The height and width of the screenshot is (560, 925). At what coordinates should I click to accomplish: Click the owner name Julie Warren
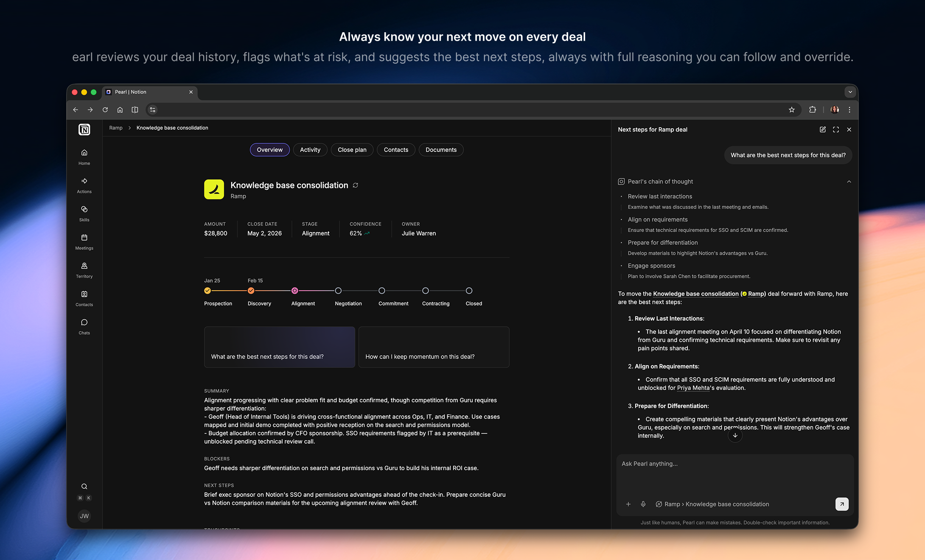point(419,233)
